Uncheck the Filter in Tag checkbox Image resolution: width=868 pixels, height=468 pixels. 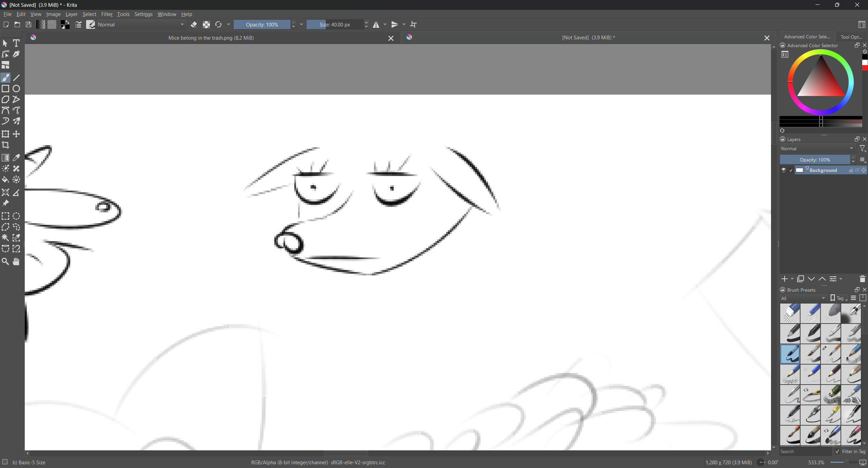(837, 451)
